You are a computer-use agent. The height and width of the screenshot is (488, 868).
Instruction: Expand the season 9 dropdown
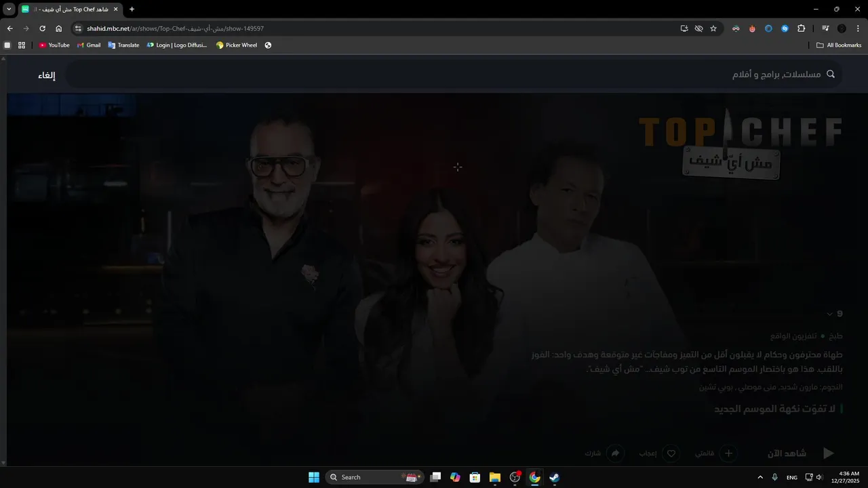pyautogui.click(x=835, y=314)
